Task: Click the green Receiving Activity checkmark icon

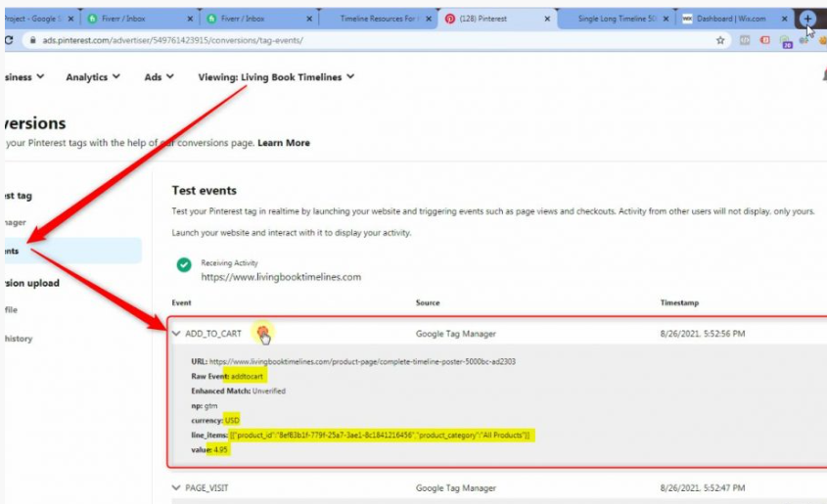Action: (x=184, y=265)
